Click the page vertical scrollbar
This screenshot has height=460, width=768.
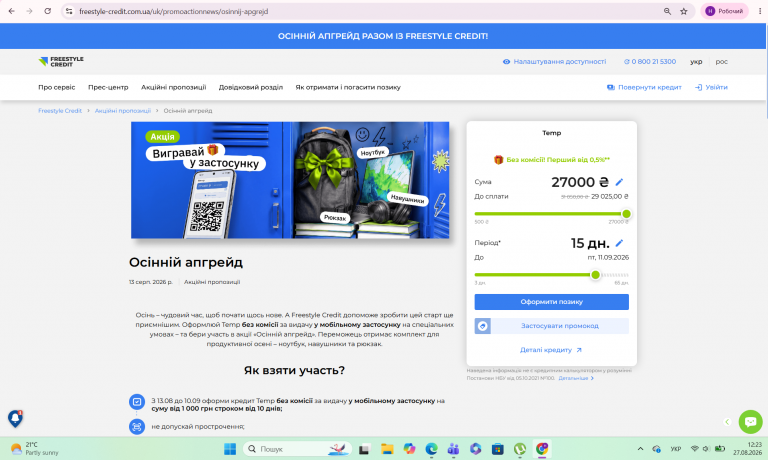[x=767, y=71]
